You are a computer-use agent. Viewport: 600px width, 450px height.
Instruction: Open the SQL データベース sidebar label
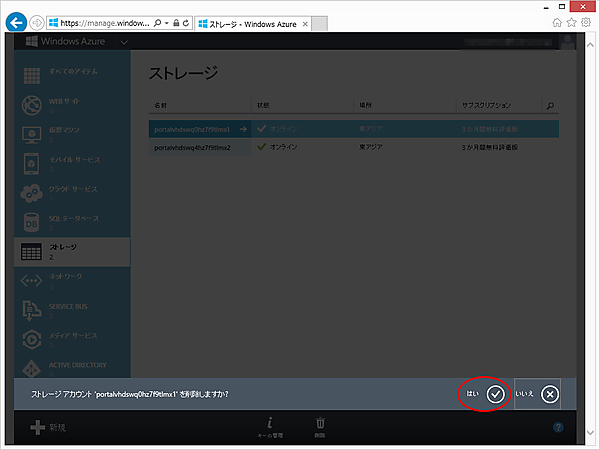pyautogui.click(x=73, y=218)
